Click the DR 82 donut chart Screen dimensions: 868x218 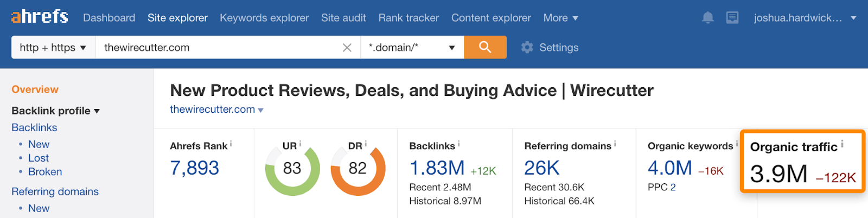(358, 169)
